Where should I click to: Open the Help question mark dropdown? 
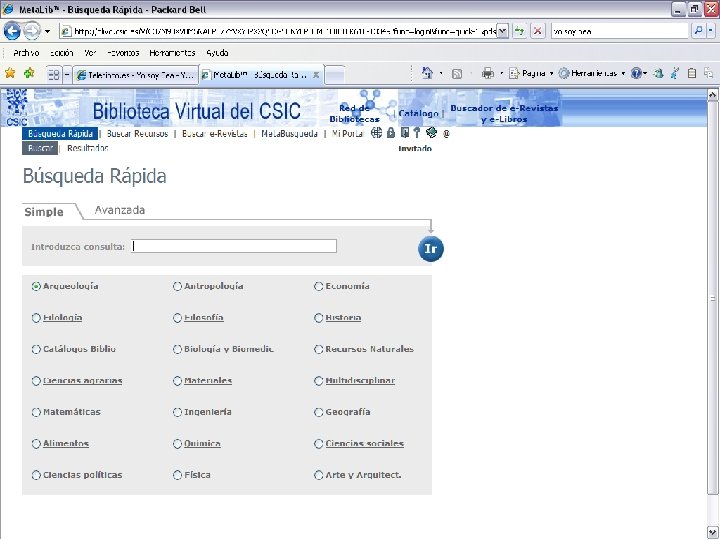(x=638, y=73)
